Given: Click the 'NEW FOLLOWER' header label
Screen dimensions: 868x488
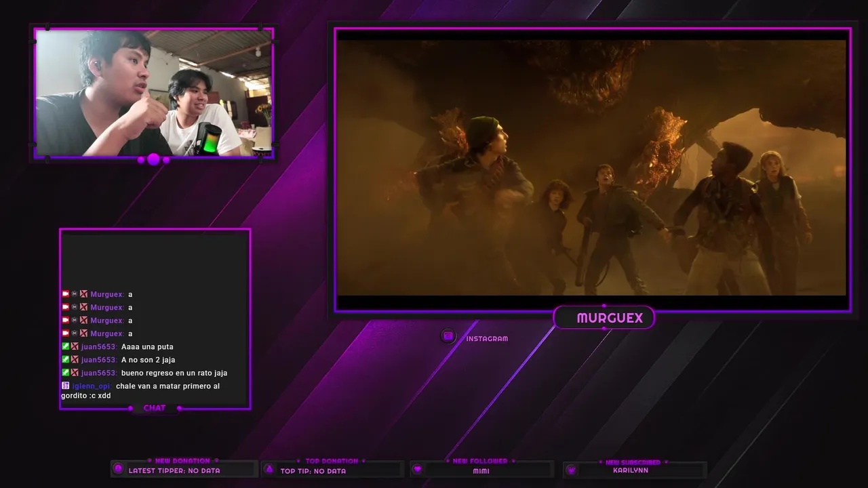Looking at the screenshot, I should click(x=480, y=461).
